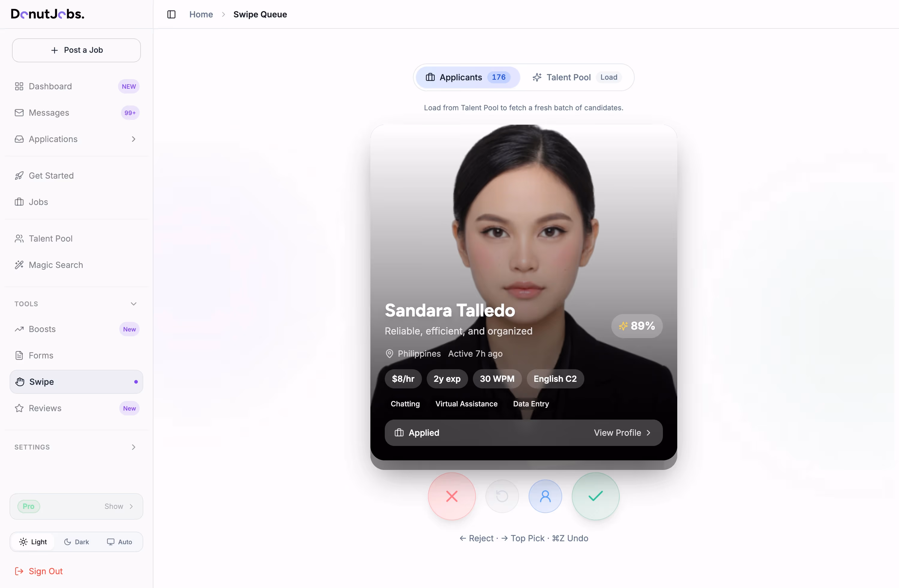Click the Swipe Queue breadcrumb text
Image resolution: width=899 pixels, height=588 pixels.
pos(260,14)
